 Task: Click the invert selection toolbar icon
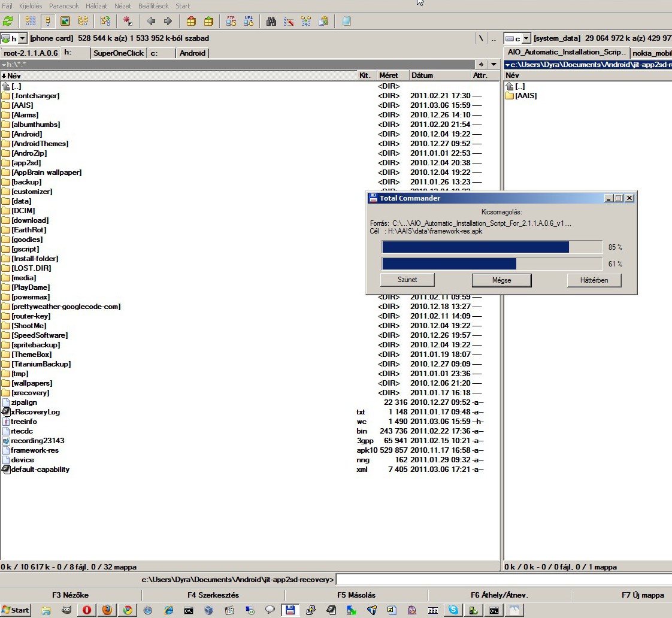coord(105,21)
